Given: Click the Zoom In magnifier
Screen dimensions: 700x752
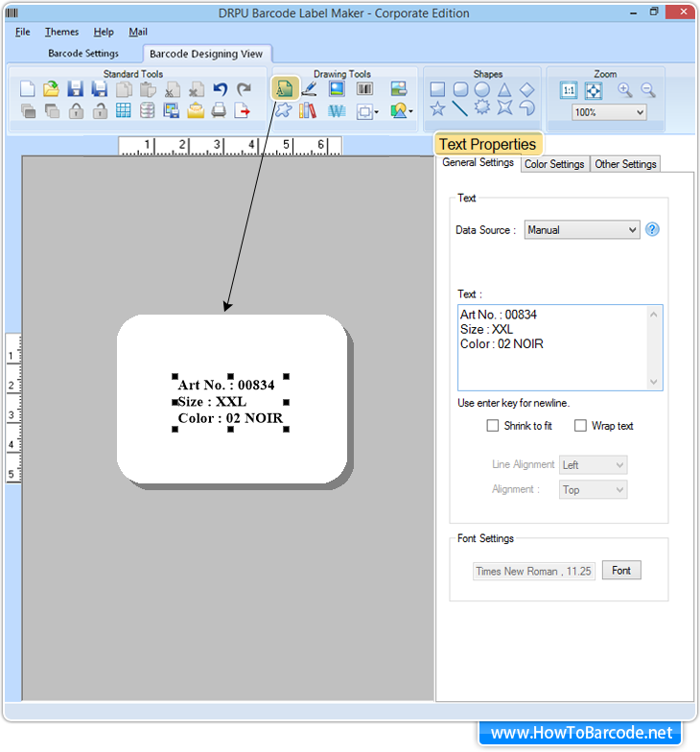Looking at the screenshot, I should [625, 89].
